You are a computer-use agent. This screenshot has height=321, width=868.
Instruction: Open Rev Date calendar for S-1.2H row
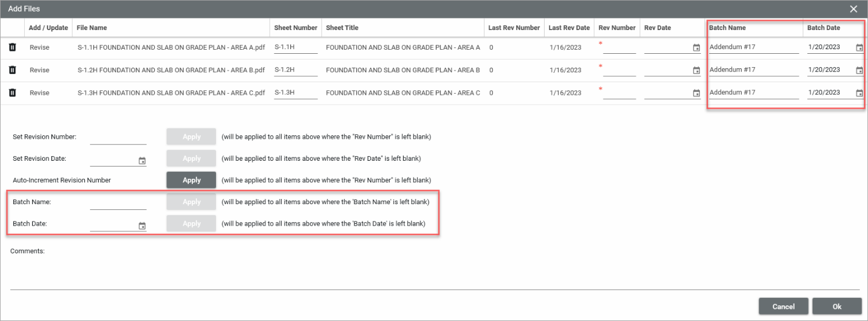pyautogui.click(x=696, y=71)
